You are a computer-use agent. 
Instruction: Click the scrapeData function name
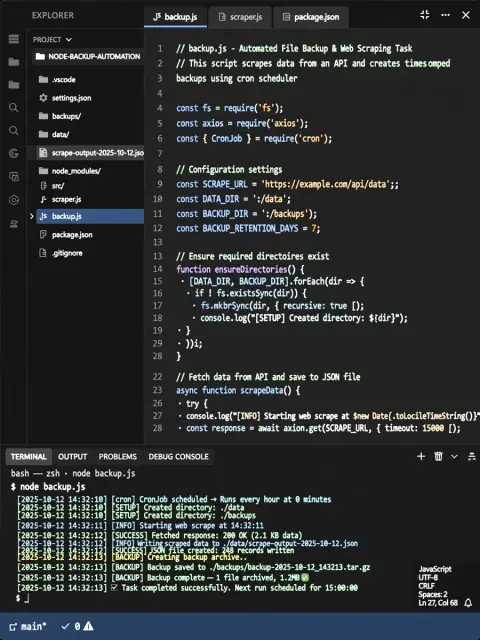coord(262,390)
